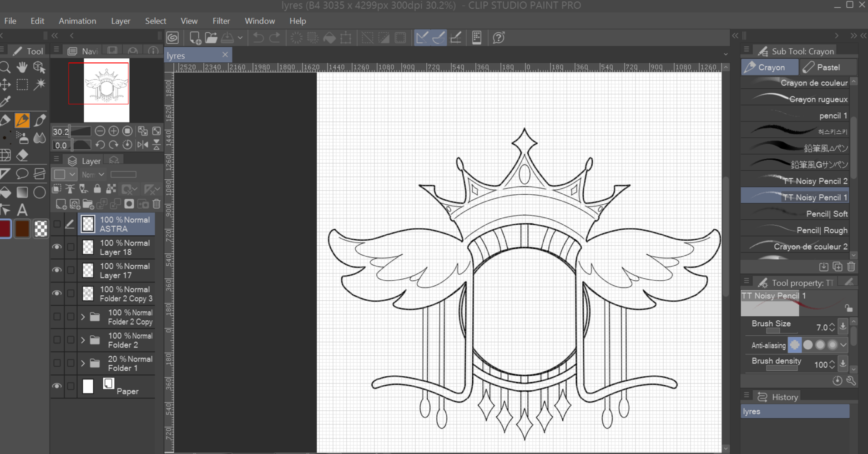Select the Auto select magic wand tool
This screenshot has width=868, height=454.
[40, 85]
